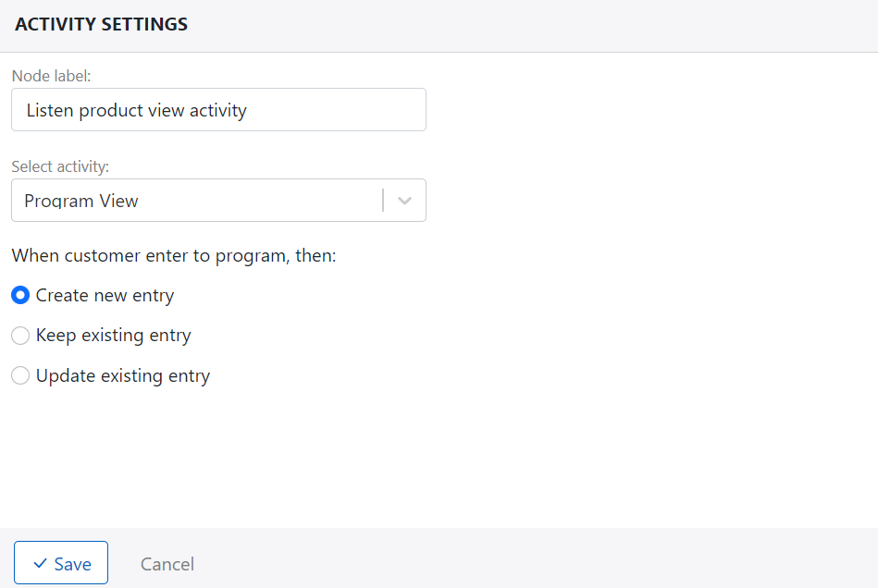This screenshot has height=588, width=878.
Task: Click the 'Select activity:' caption
Action: pos(60,166)
